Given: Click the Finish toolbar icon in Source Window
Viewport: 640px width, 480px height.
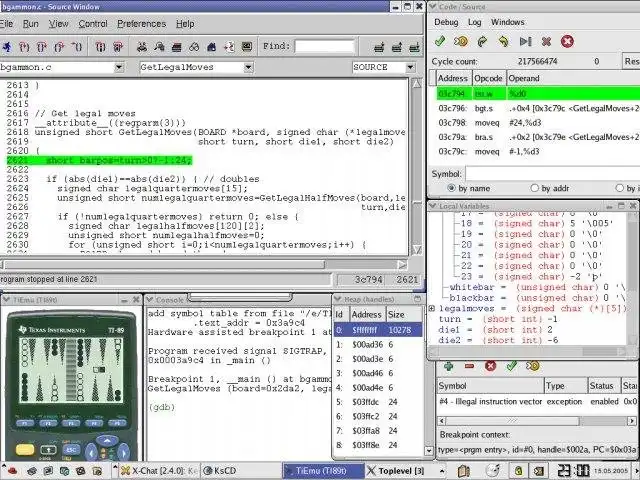Looking at the screenshot, I should tap(59, 47).
